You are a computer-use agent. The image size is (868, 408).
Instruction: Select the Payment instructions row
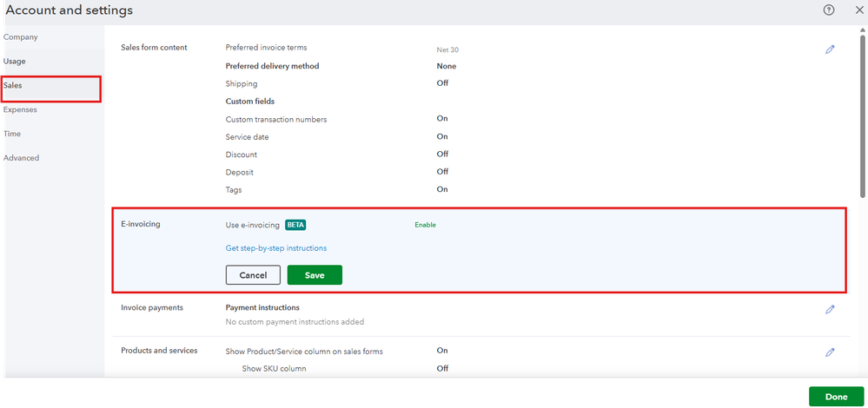(262, 307)
